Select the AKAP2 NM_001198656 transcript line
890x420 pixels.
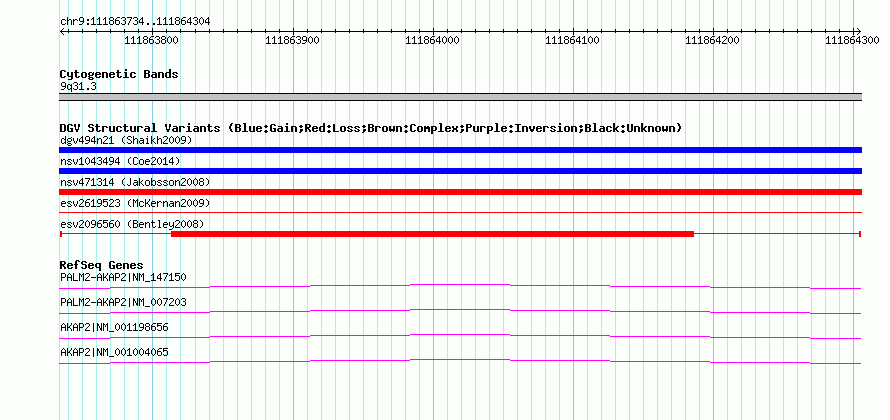click(x=461, y=337)
